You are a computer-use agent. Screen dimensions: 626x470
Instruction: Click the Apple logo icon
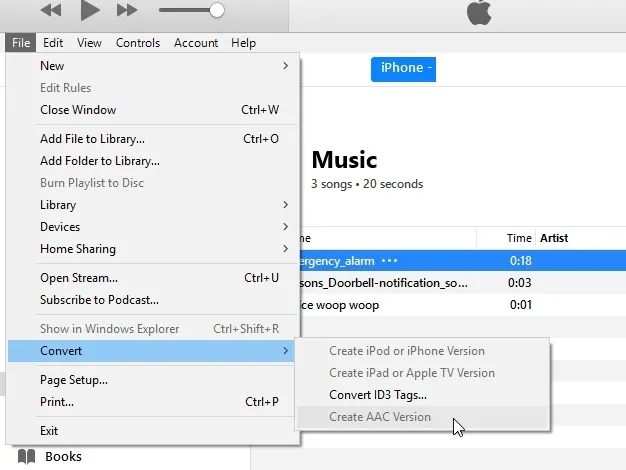pos(479,12)
